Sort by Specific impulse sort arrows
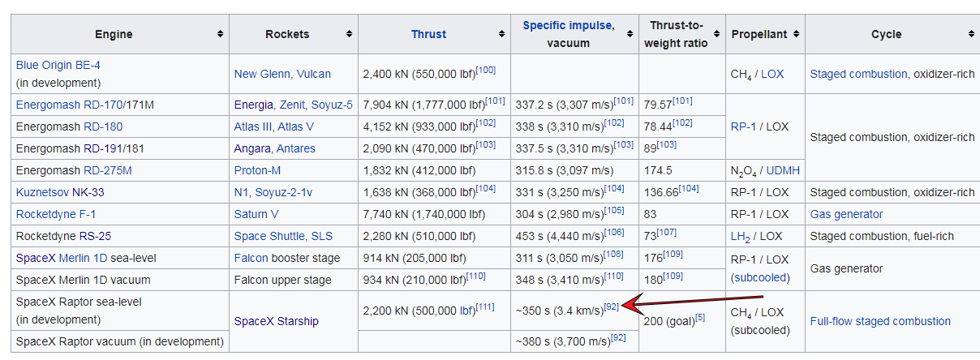Viewport: 980px width, 360px height. pos(630,34)
